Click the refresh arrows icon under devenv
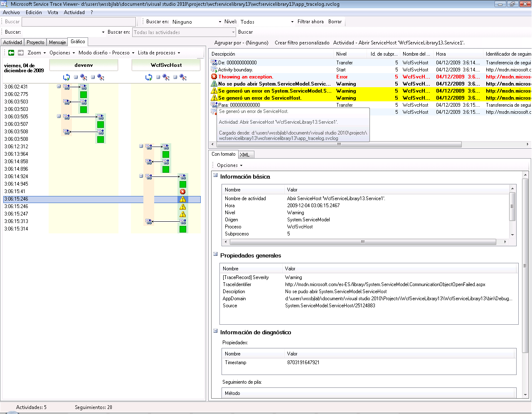Screen dimensions: 532x414 tap(66, 77)
